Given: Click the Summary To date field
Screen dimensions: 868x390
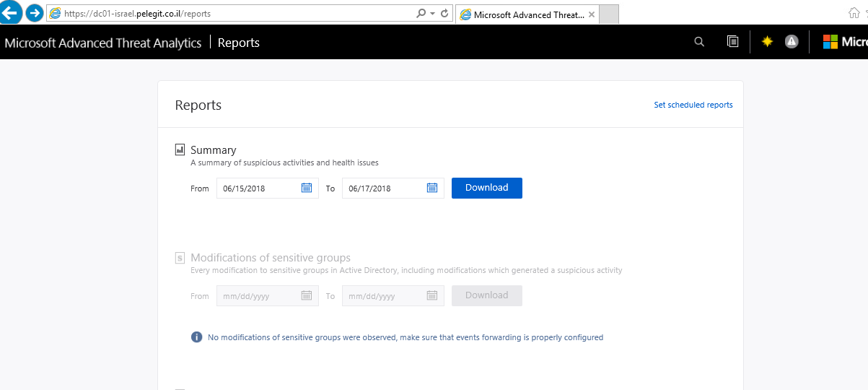Looking at the screenshot, I should tap(393, 188).
